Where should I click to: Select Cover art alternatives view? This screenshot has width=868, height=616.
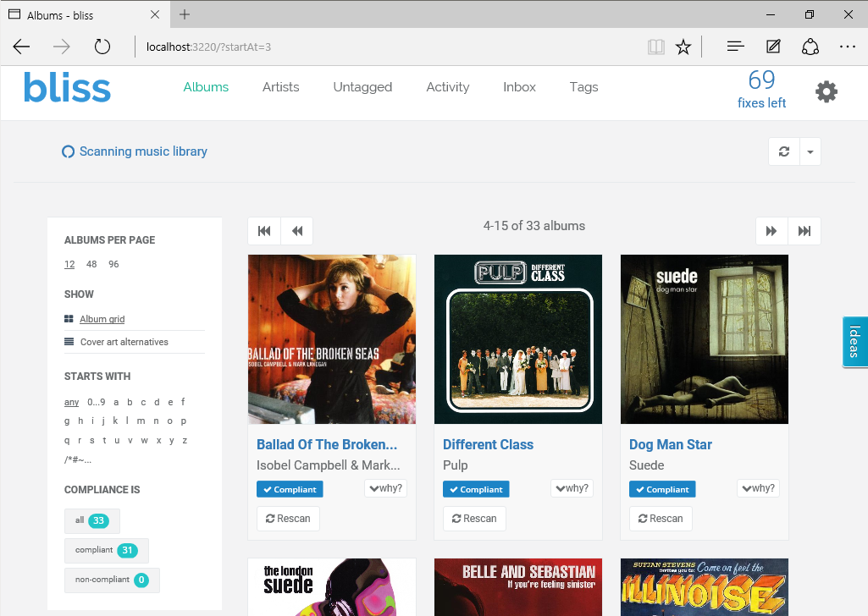tap(124, 342)
